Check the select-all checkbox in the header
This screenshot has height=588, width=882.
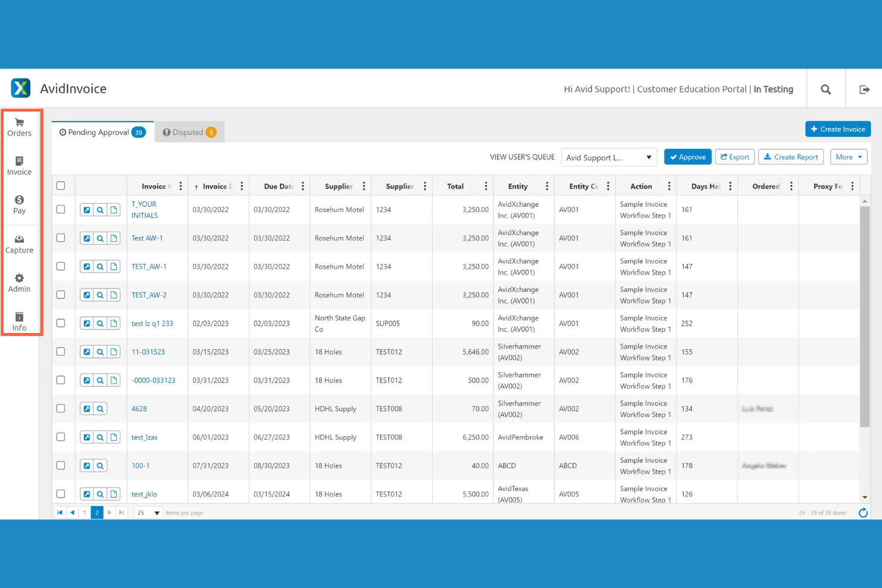(x=61, y=185)
